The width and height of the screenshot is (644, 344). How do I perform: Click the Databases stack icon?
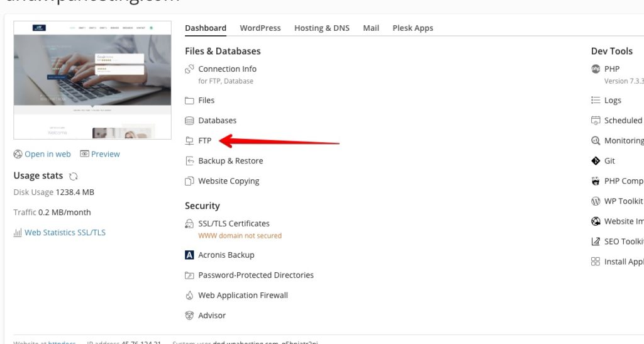pos(189,121)
